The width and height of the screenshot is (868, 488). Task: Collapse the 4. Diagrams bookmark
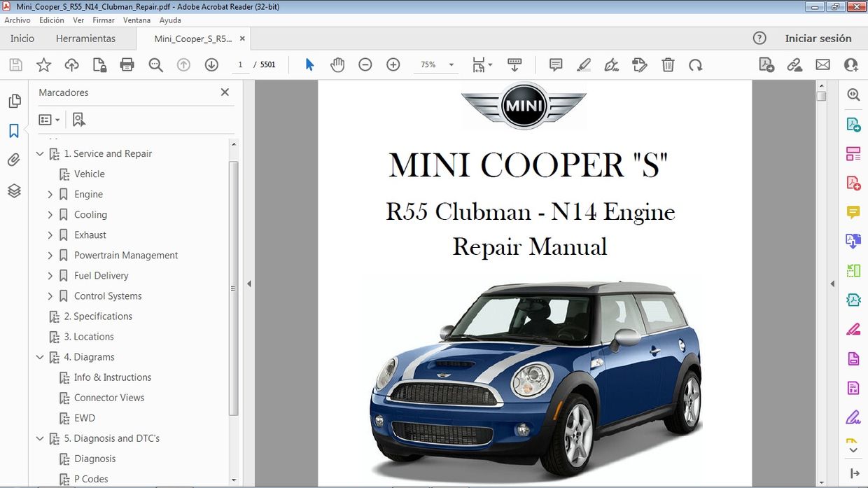tap(40, 357)
